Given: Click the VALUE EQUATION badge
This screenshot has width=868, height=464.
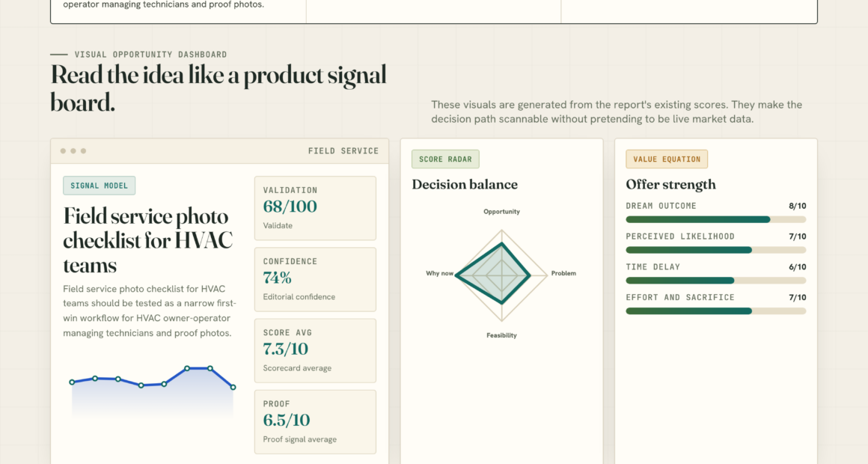Looking at the screenshot, I should pos(667,159).
